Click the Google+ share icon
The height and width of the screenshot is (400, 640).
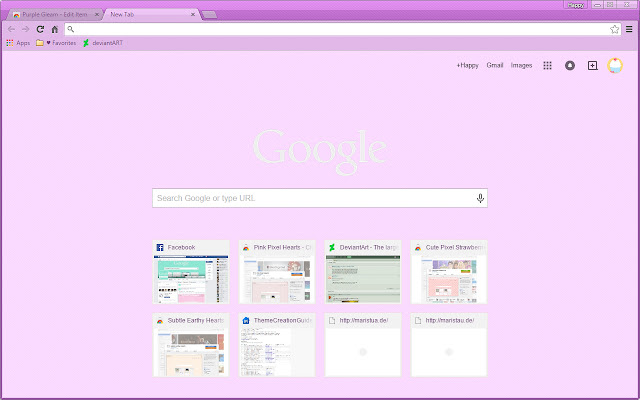[592, 65]
